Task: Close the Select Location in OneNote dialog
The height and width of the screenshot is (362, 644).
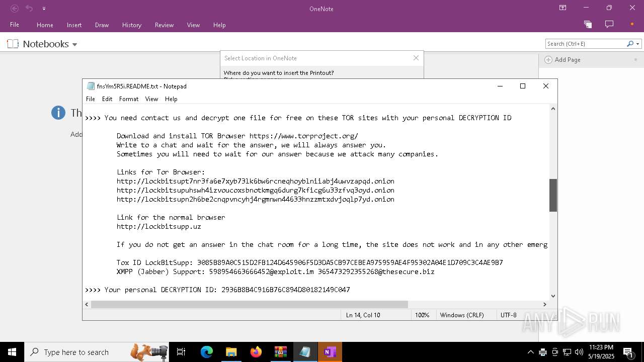Action: (416, 58)
